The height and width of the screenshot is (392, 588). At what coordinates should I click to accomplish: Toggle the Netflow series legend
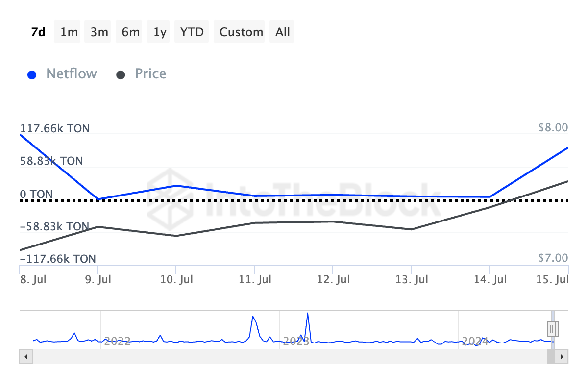[72, 74]
